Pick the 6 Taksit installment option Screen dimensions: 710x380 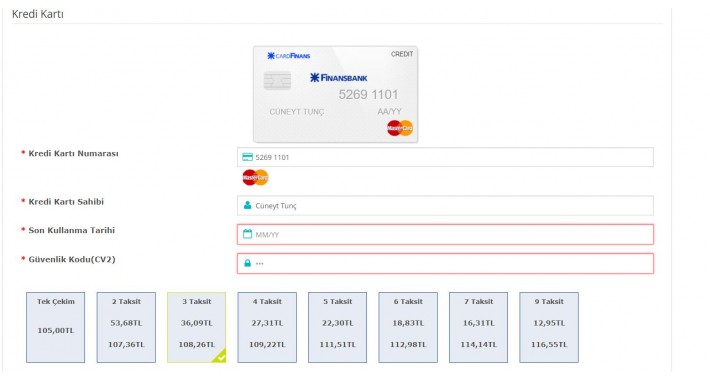tap(408, 327)
